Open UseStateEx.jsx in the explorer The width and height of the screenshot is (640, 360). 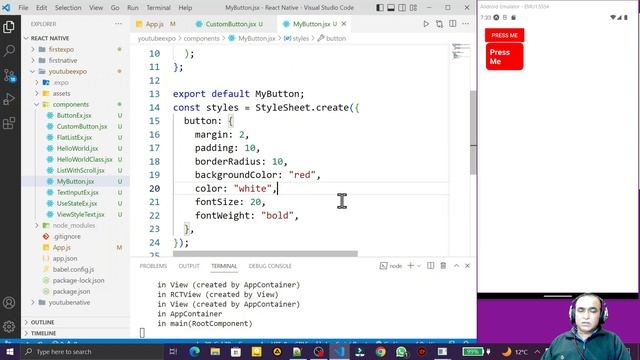point(76,203)
